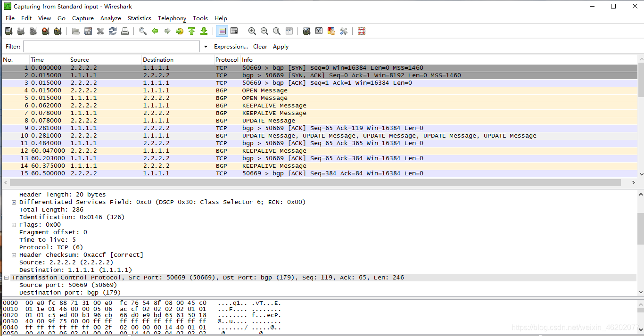Image resolution: width=644 pixels, height=336 pixels.
Task: Jump to last packet icon
Action: [x=204, y=31]
